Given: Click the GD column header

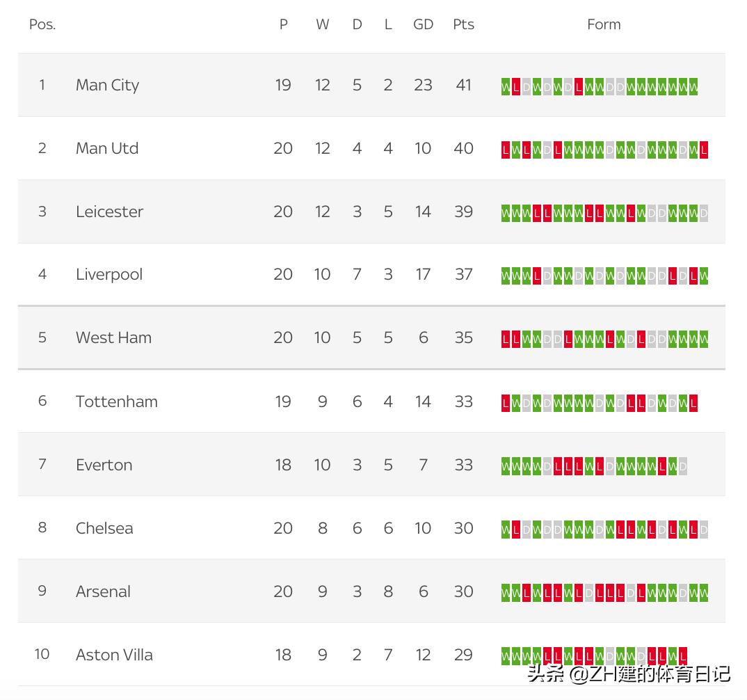Looking at the screenshot, I should (423, 24).
